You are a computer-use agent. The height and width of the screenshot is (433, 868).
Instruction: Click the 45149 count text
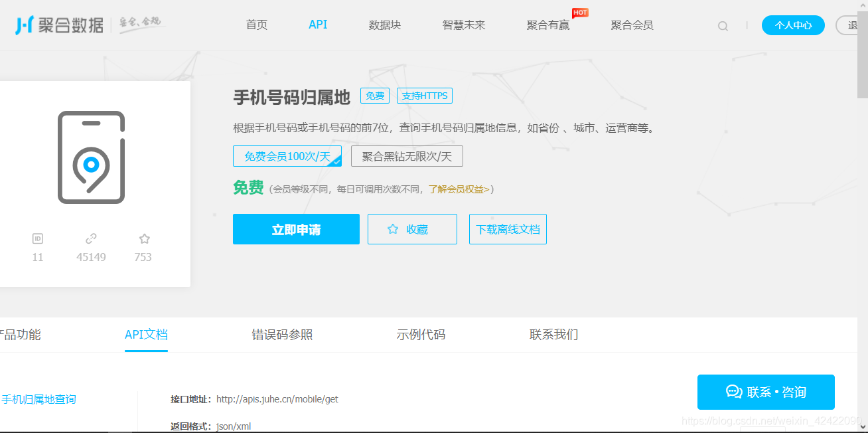point(91,257)
